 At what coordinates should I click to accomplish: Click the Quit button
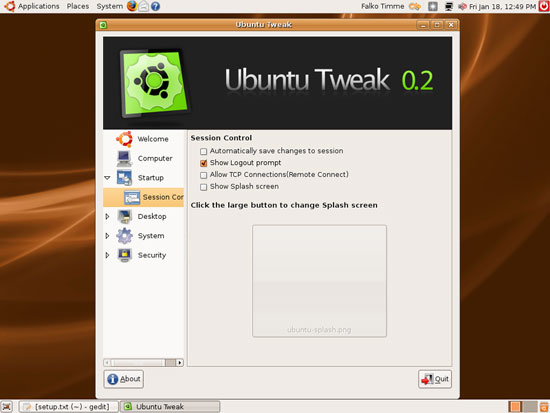pos(435,379)
